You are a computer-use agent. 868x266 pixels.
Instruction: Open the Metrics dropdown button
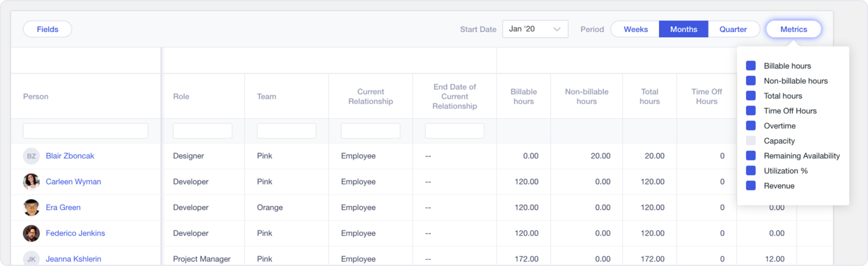click(793, 29)
